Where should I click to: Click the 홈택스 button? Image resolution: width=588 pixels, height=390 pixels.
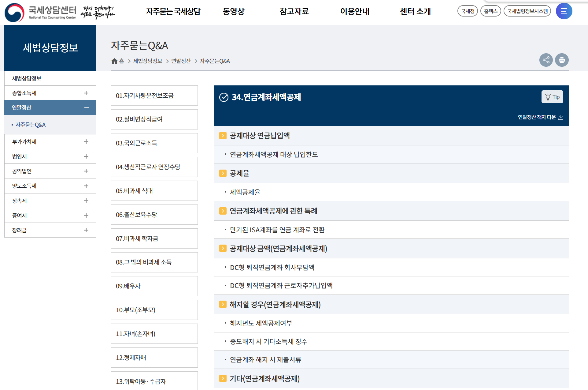point(490,10)
